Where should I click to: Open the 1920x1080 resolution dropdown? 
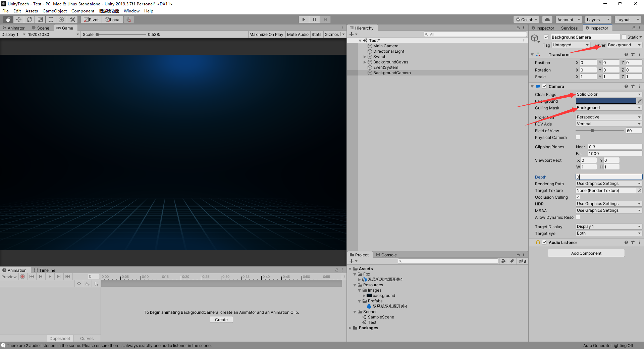point(53,34)
